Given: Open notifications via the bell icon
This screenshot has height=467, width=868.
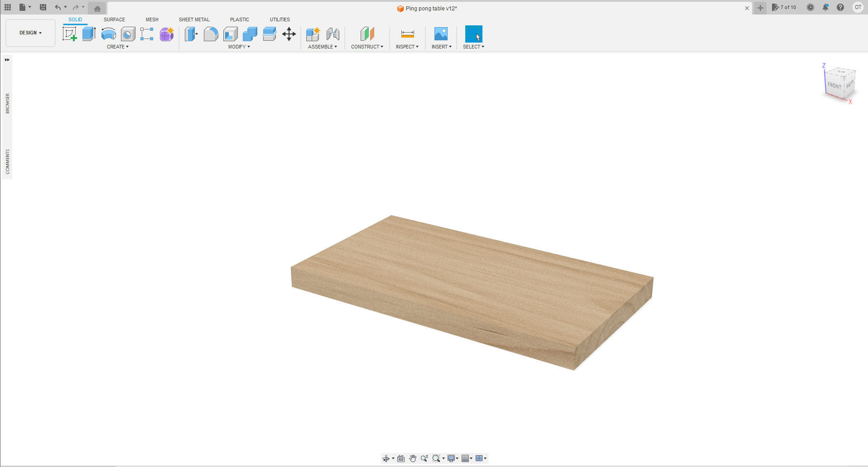Looking at the screenshot, I should (x=825, y=7).
